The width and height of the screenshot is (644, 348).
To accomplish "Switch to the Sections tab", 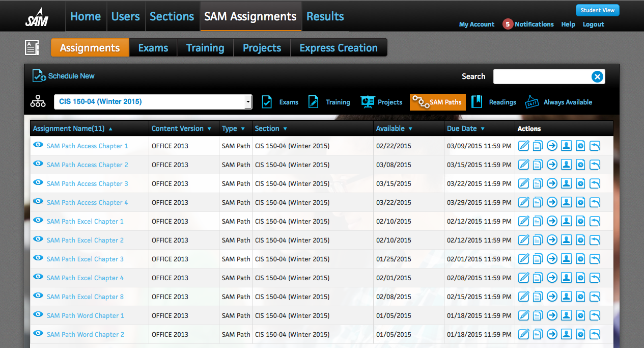I will click(x=172, y=16).
